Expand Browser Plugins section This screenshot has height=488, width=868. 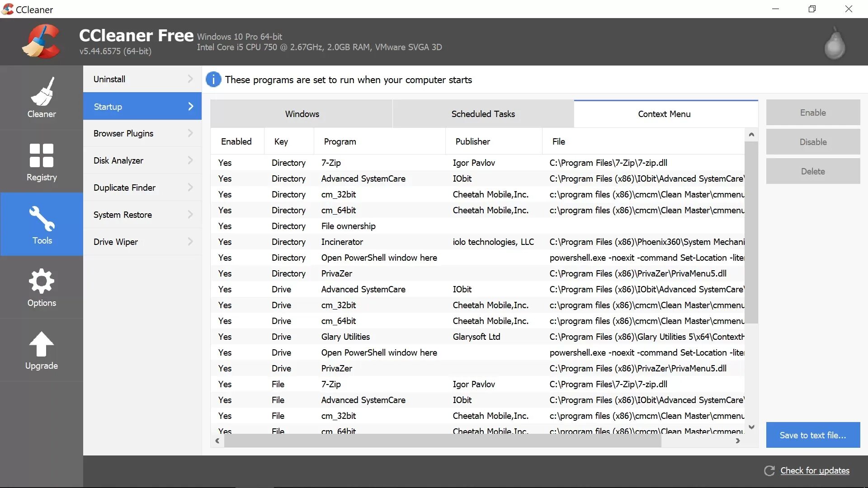(x=142, y=133)
